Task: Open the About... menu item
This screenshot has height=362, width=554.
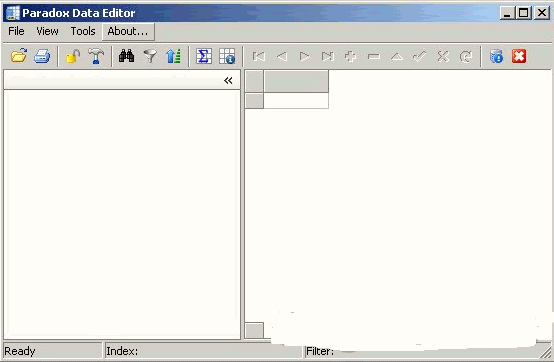Action: (x=128, y=31)
